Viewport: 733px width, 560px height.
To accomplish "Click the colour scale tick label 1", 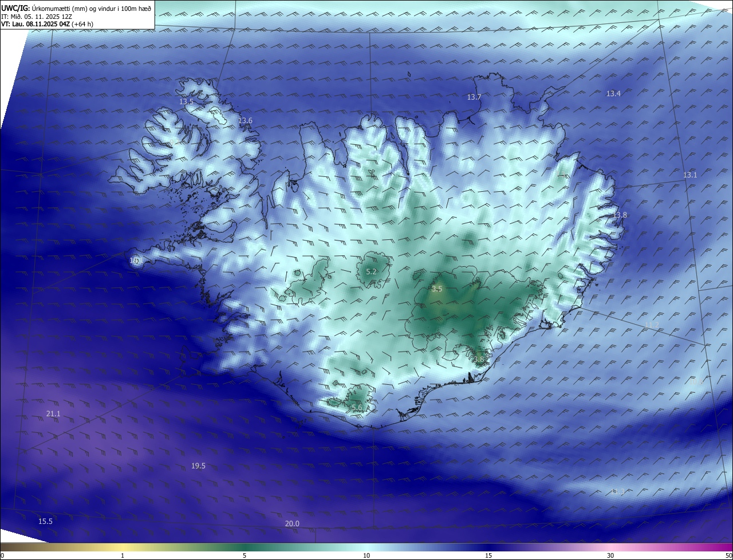I will (123, 555).
